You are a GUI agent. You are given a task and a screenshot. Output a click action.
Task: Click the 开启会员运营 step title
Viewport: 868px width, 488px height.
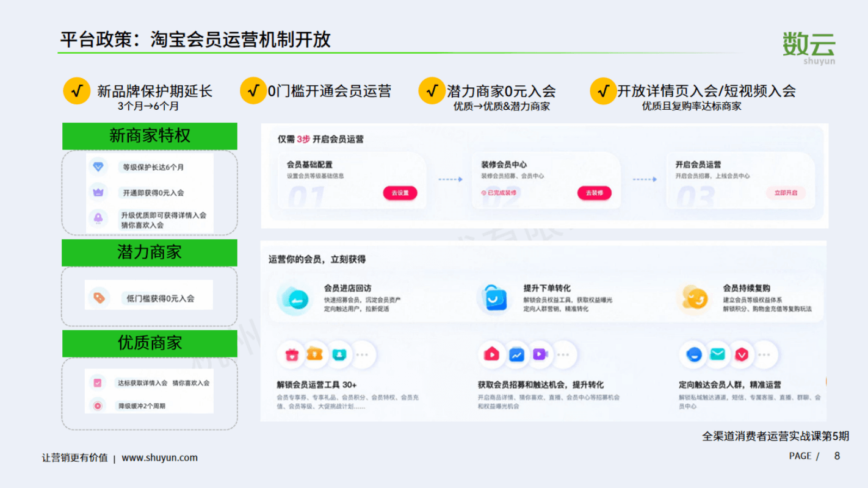tap(698, 165)
